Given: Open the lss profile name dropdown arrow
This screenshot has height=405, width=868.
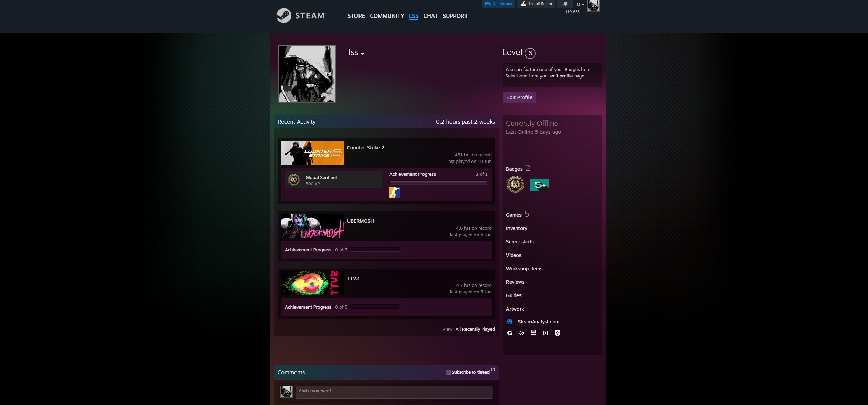Looking at the screenshot, I should 362,54.
